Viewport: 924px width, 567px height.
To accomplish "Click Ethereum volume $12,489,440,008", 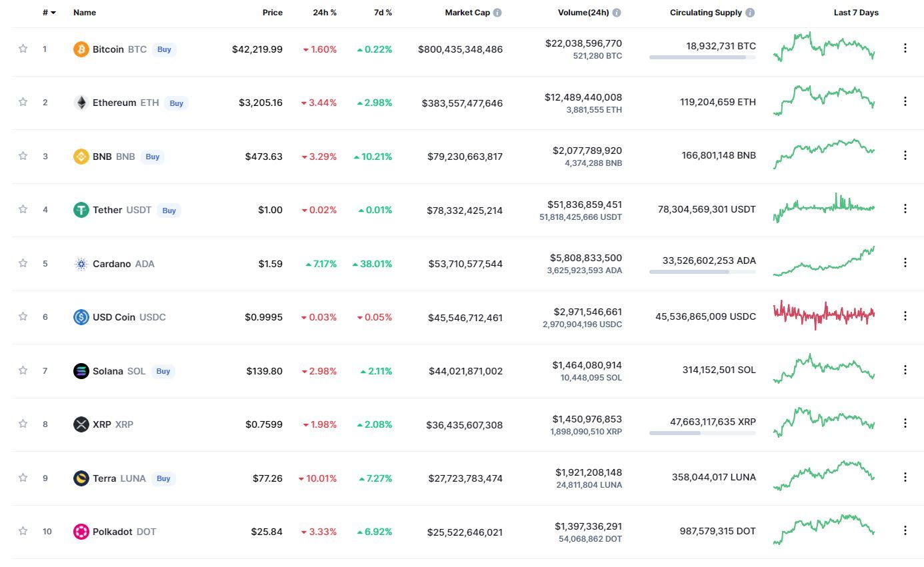I will (x=583, y=97).
